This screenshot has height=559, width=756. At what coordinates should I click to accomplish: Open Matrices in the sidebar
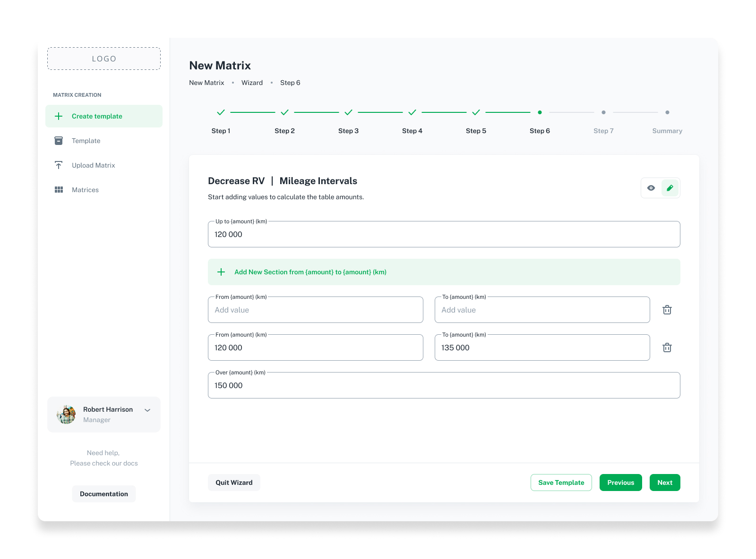(104, 190)
